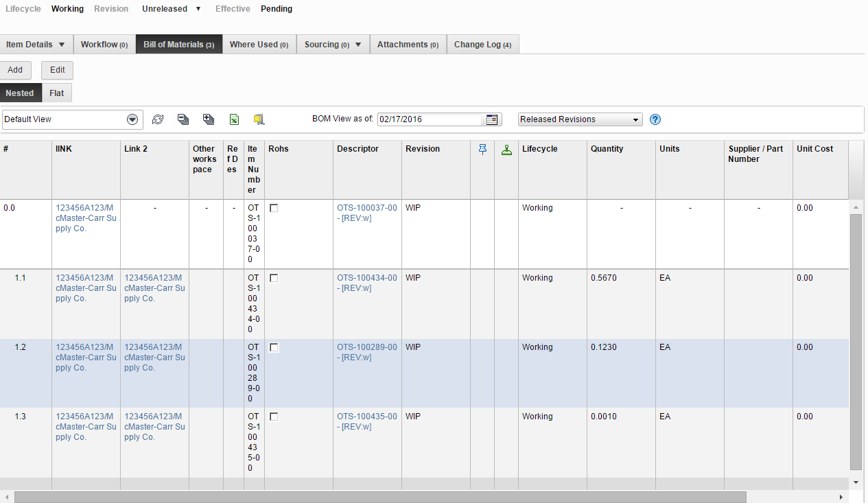This screenshot has width=868, height=503.
Task: Open the Change Log tab
Action: [482, 44]
